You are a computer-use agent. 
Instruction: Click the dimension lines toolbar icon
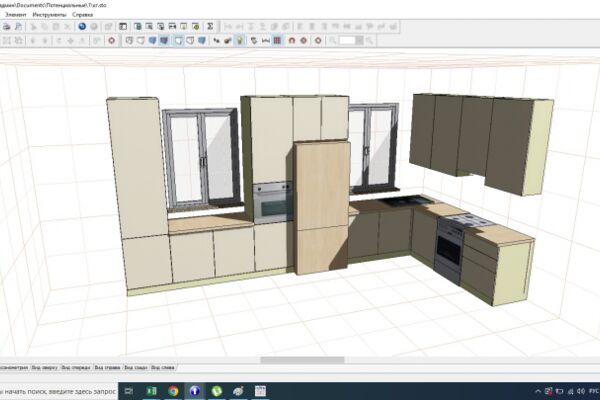point(266,40)
